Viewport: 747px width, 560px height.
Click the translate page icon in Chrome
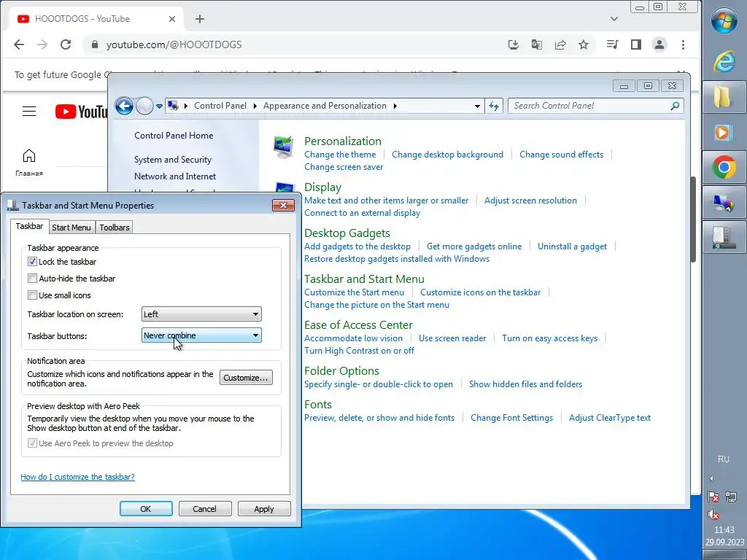tap(537, 44)
